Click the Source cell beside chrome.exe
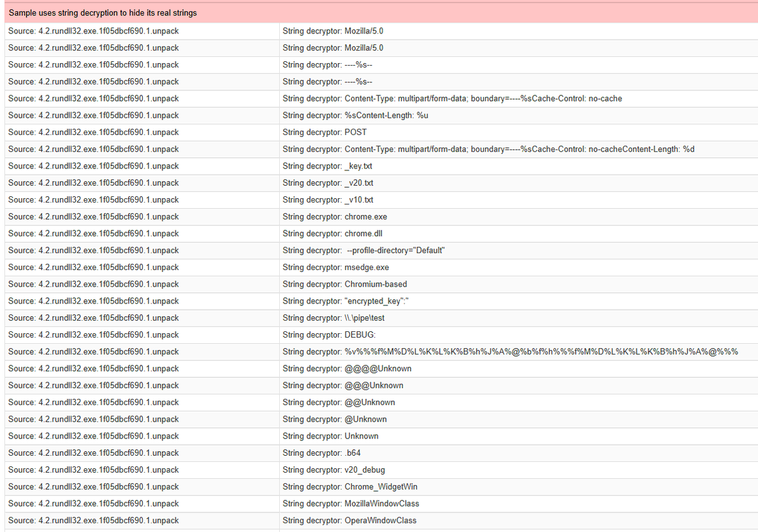The width and height of the screenshot is (758, 532). coord(141,216)
